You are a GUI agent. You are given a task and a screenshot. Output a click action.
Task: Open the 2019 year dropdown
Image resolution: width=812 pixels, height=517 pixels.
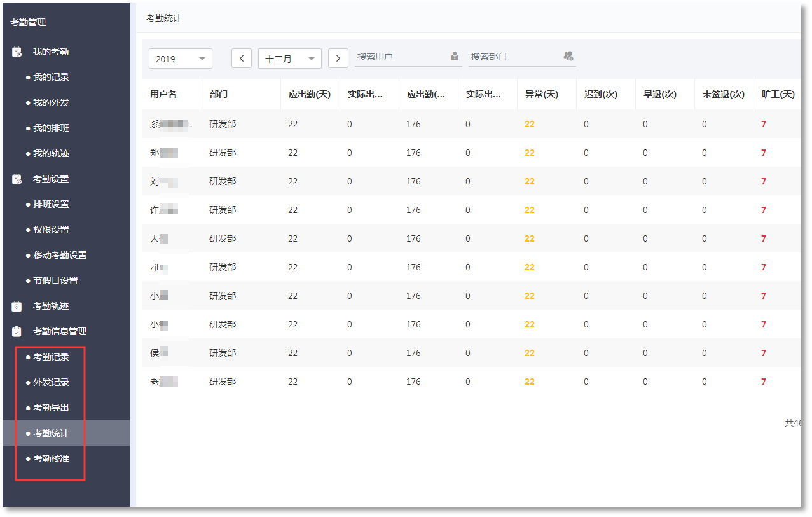(181, 59)
